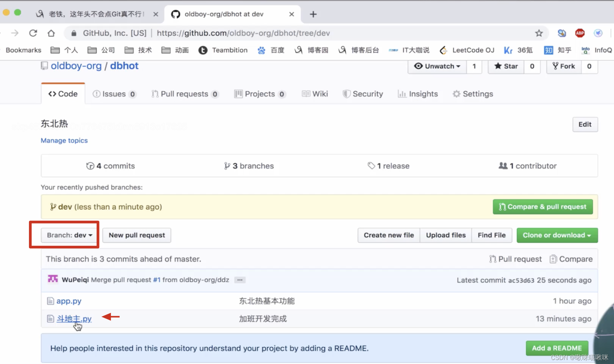This screenshot has width=614, height=364.
Task: Open the app.py file
Action: (x=69, y=301)
